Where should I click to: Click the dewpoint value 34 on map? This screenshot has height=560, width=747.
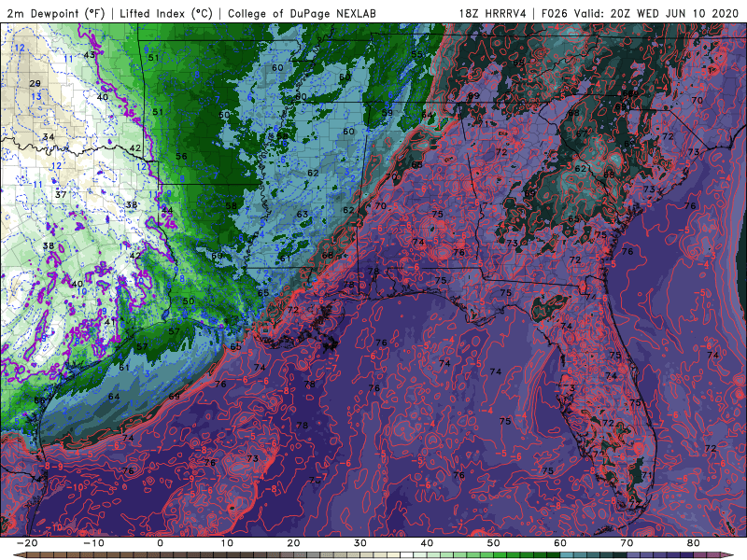[x=49, y=137]
